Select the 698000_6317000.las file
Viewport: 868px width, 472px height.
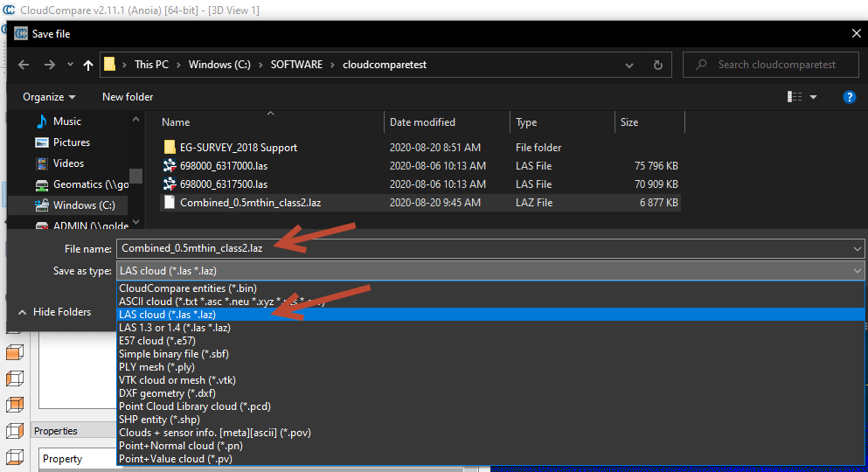pyautogui.click(x=224, y=166)
